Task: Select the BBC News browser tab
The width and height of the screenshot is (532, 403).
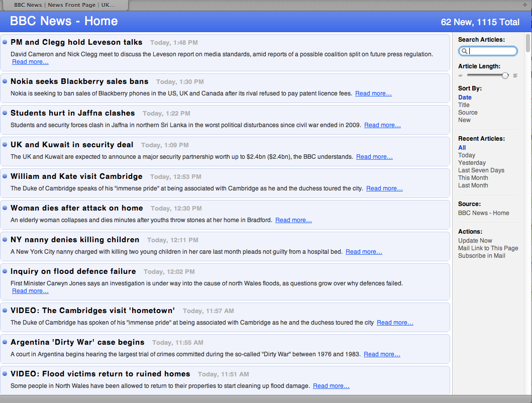Action: coord(64,5)
